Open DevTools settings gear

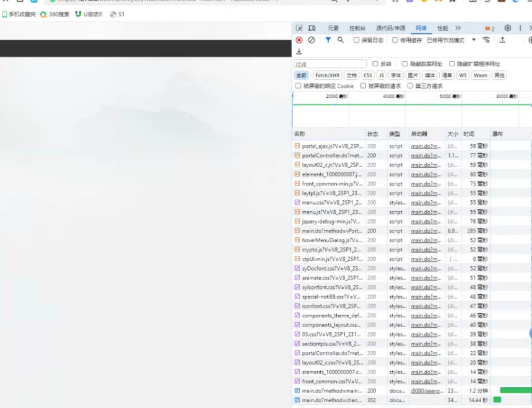point(508,28)
